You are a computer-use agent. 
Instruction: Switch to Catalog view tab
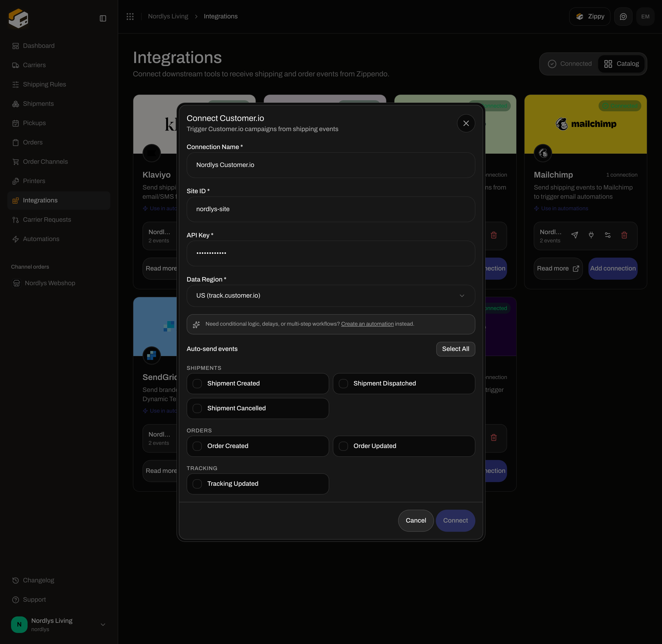pyautogui.click(x=621, y=64)
